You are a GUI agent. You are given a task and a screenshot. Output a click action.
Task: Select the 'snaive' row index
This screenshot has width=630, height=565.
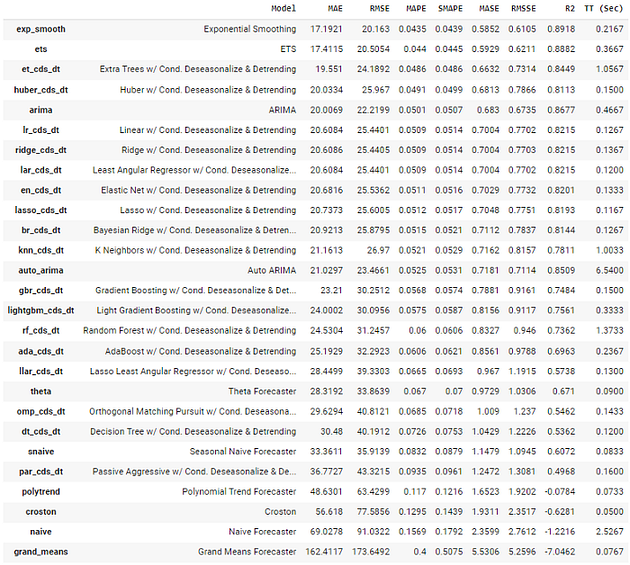(41, 452)
